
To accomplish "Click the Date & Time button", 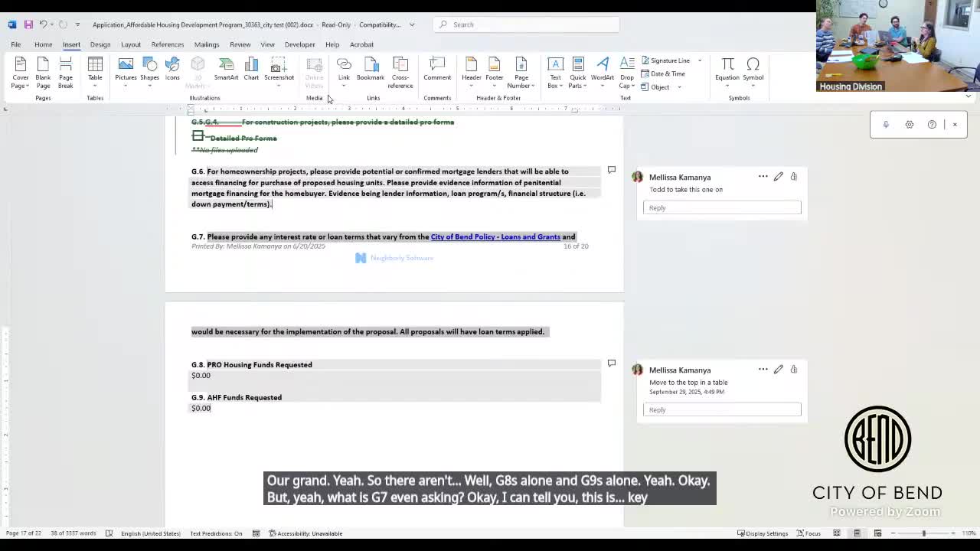I will click(663, 73).
